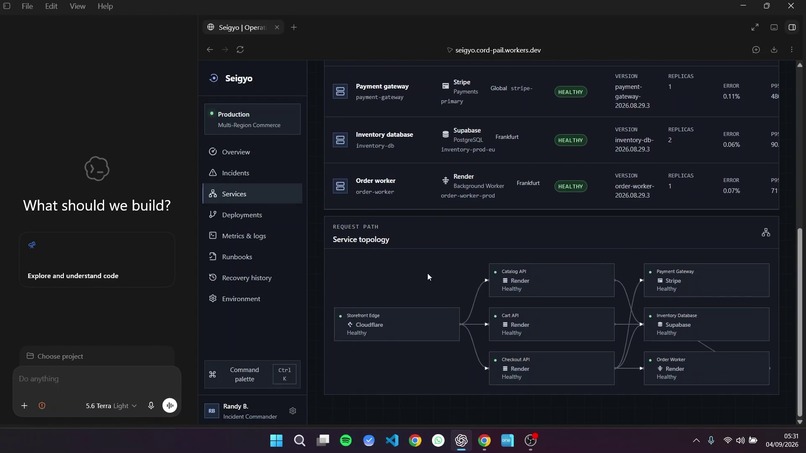Click the Inventory database service icon

pos(340,140)
